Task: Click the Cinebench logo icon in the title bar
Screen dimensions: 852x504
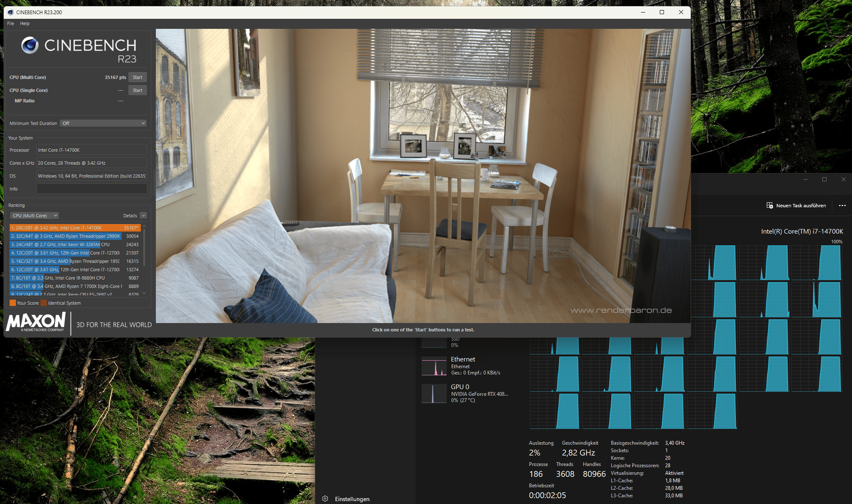Action: [10, 12]
